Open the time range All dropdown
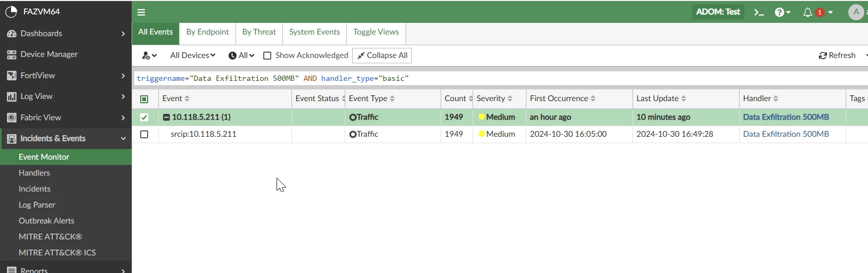 [x=241, y=55]
